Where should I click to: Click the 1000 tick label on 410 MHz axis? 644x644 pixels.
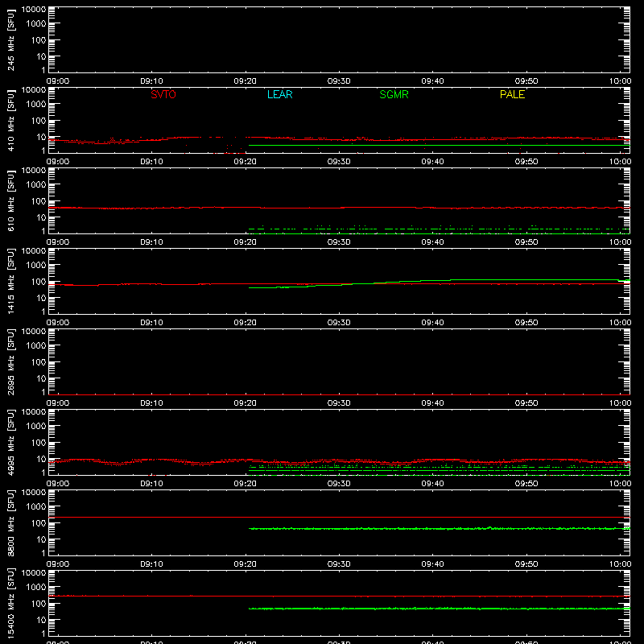[x=36, y=104]
